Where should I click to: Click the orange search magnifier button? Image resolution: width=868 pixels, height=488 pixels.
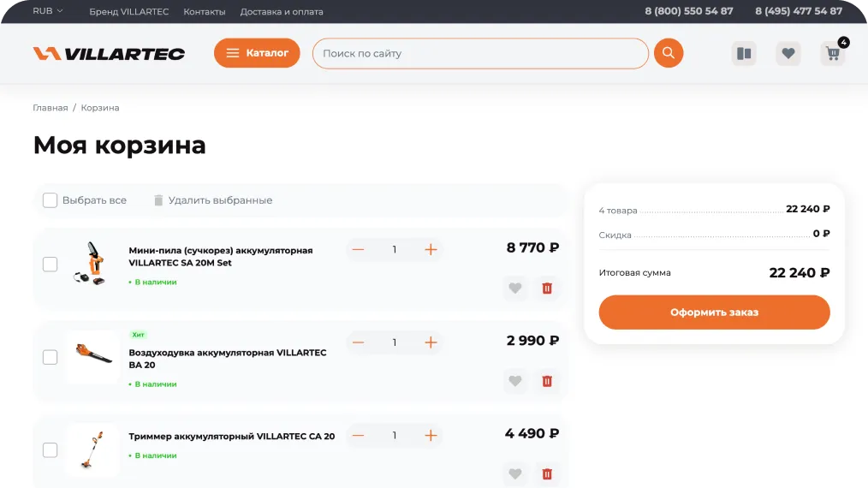(x=669, y=53)
